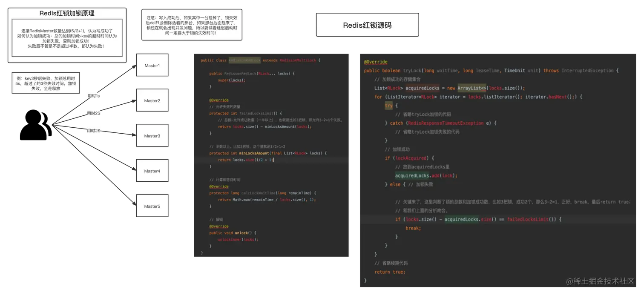This screenshot has width=644, height=295.
Task: Select the Master2 node box
Action: click(x=152, y=100)
